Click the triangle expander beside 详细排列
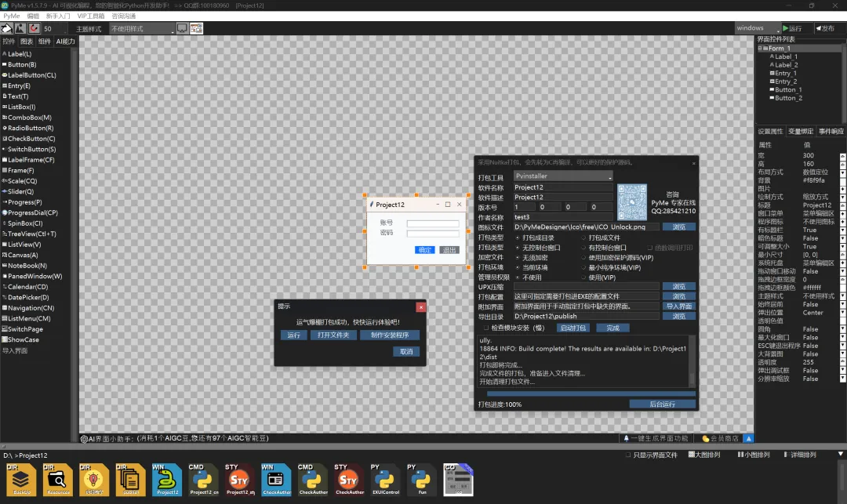The width and height of the screenshot is (847, 504). [x=841, y=455]
